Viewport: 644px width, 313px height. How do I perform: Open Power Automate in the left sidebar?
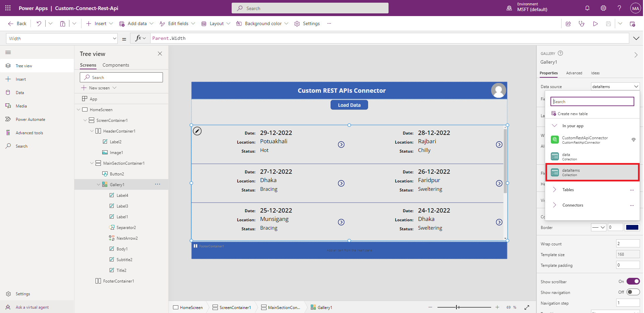tap(30, 120)
